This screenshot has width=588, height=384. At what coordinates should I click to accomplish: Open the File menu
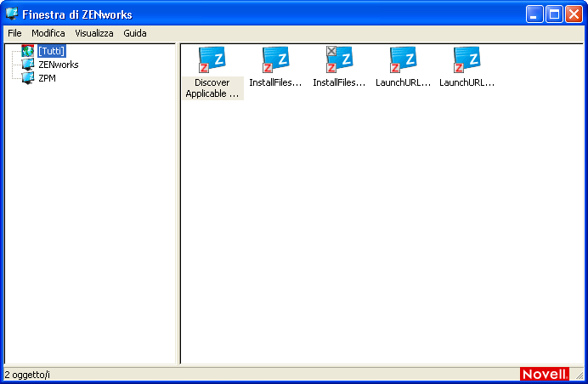pos(14,33)
